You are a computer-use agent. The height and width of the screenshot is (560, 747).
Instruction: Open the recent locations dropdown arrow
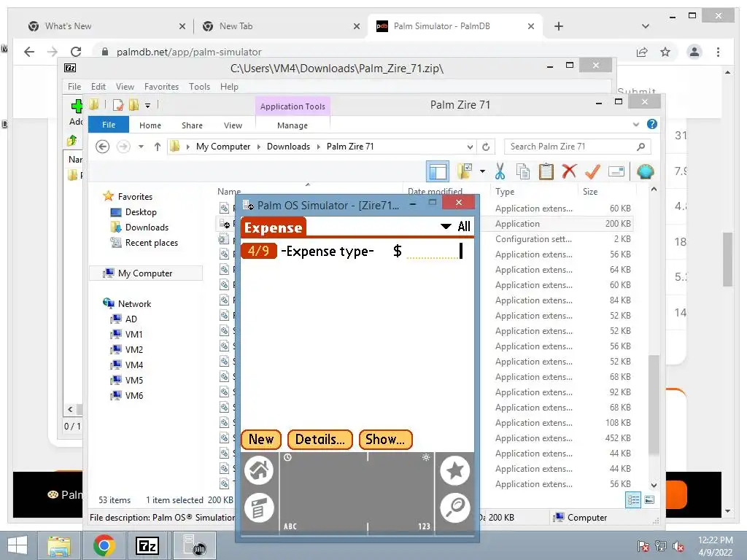(x=141, y=147)
